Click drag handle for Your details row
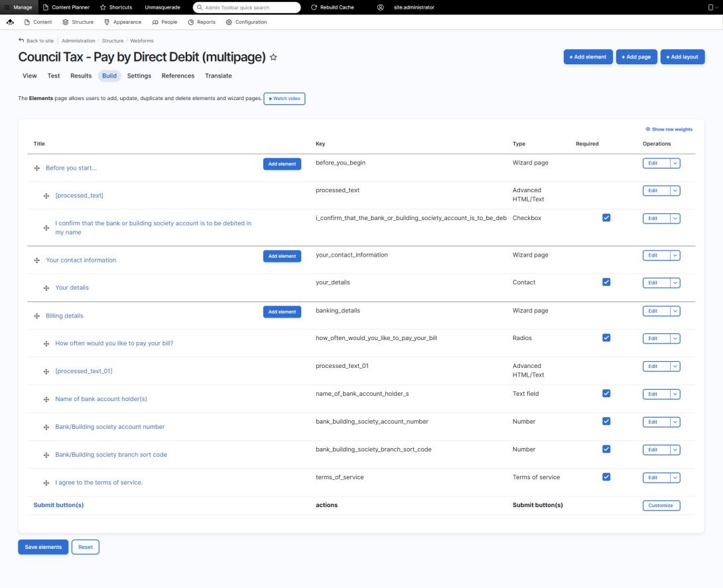The image size is (723, 588). pyautogui.click(x=46, y=288)
